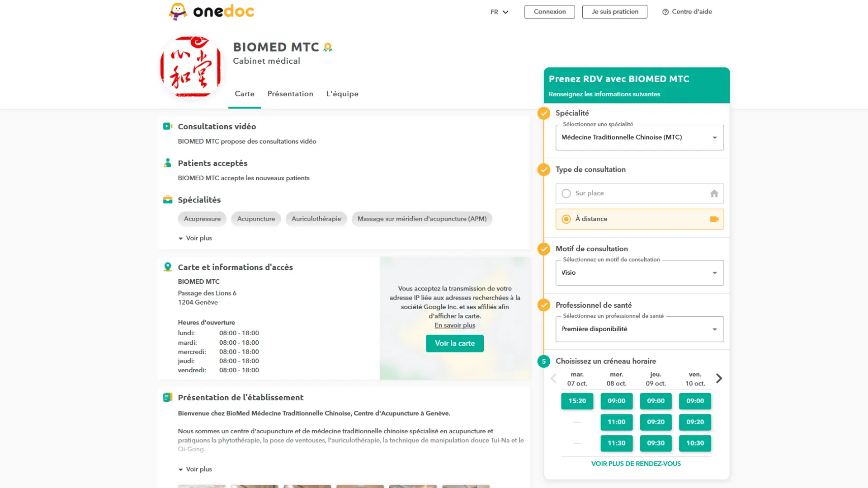Click the video camera icon on À distance
This screenshot has width=868, height=488.
[x=714, y=219]
